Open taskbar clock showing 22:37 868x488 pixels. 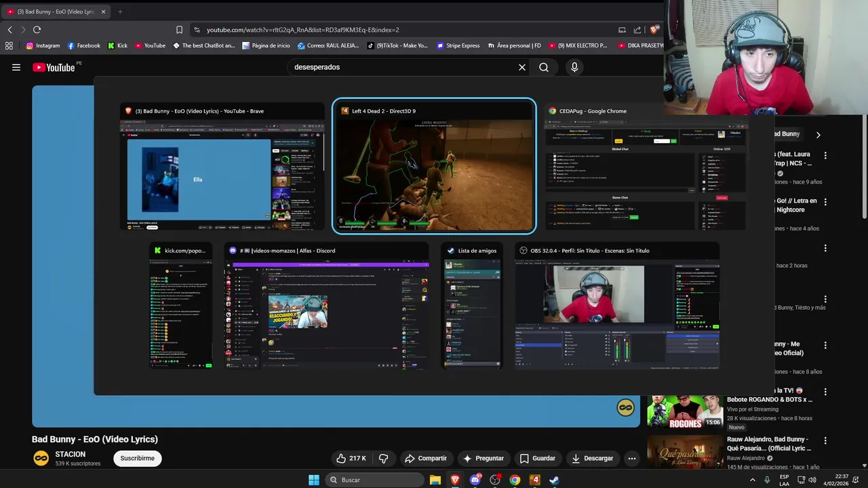pyautogui.click(x=836, y=480)
